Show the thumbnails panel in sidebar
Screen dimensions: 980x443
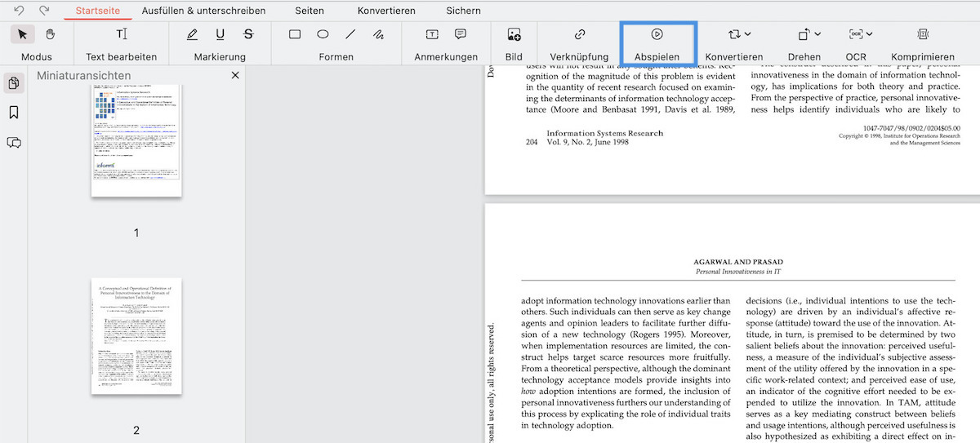(14, 83)
